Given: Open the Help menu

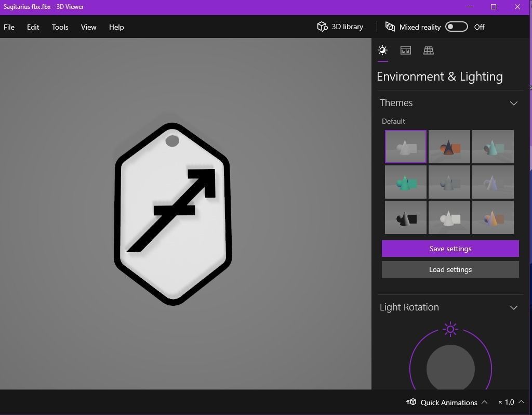Looking at the screenshot, I should click(116, 27).
